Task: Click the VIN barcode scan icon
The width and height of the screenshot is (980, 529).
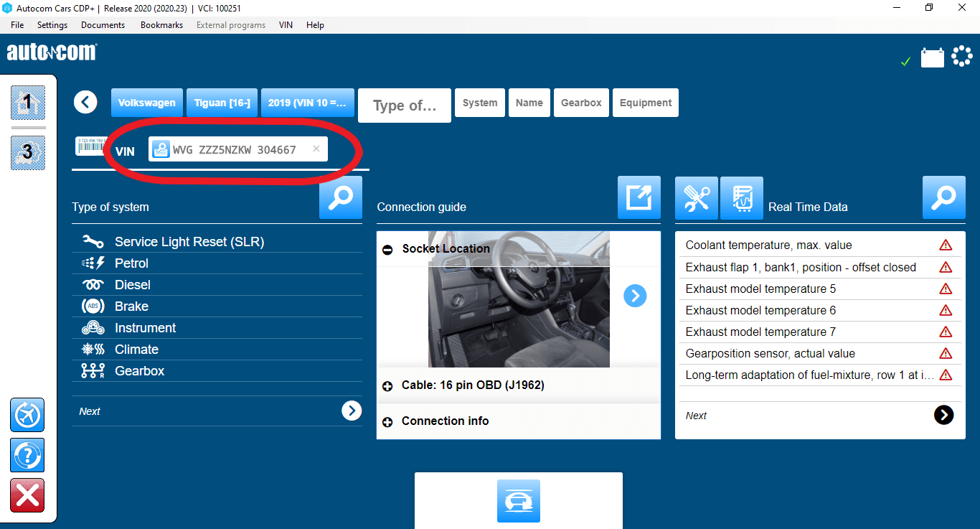Action: click(x=90, y=146)
